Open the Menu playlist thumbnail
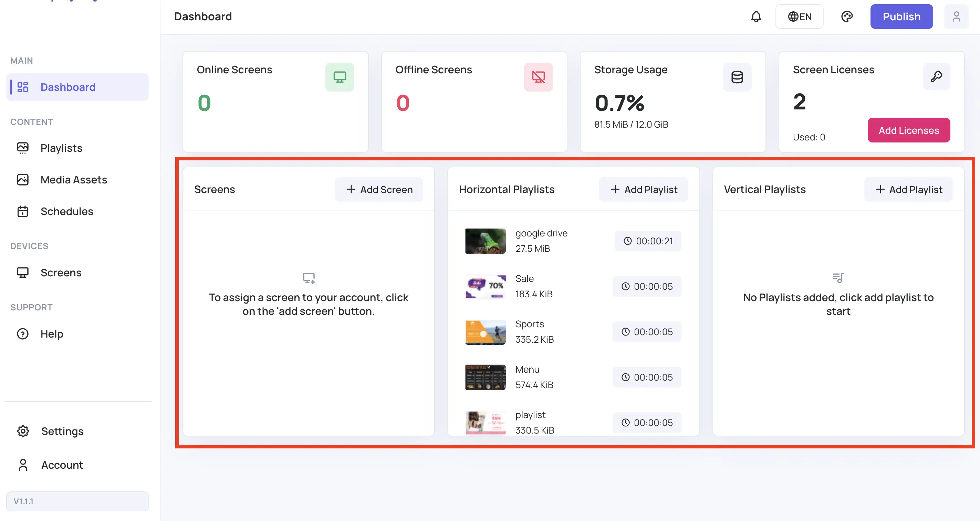Image resolution: width=980 pixels, height=521 pixels. (x=485, y=377)
